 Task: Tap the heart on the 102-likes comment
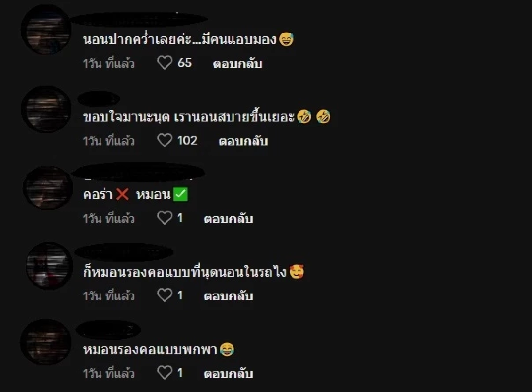tap(165, 141)
